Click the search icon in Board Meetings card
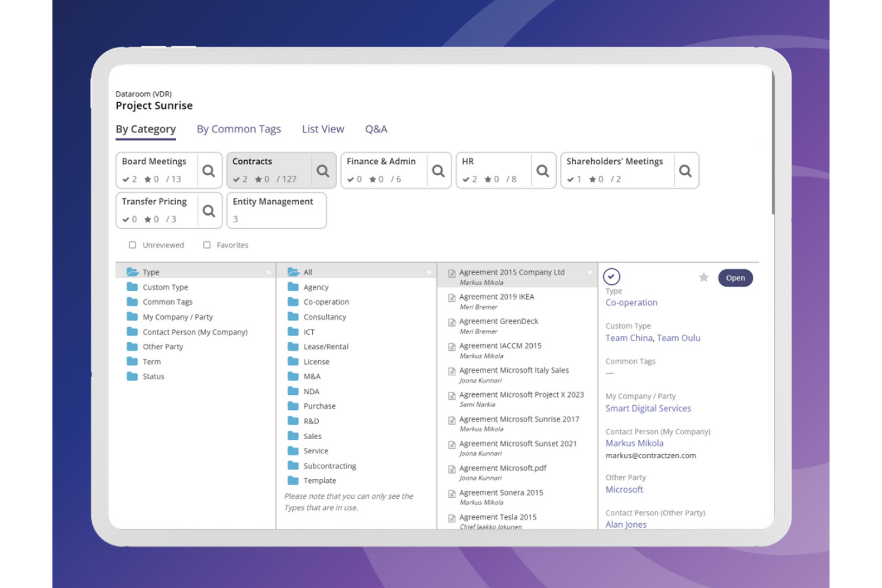The height and width of the screenshot is (588, 882). click(209, 171)
